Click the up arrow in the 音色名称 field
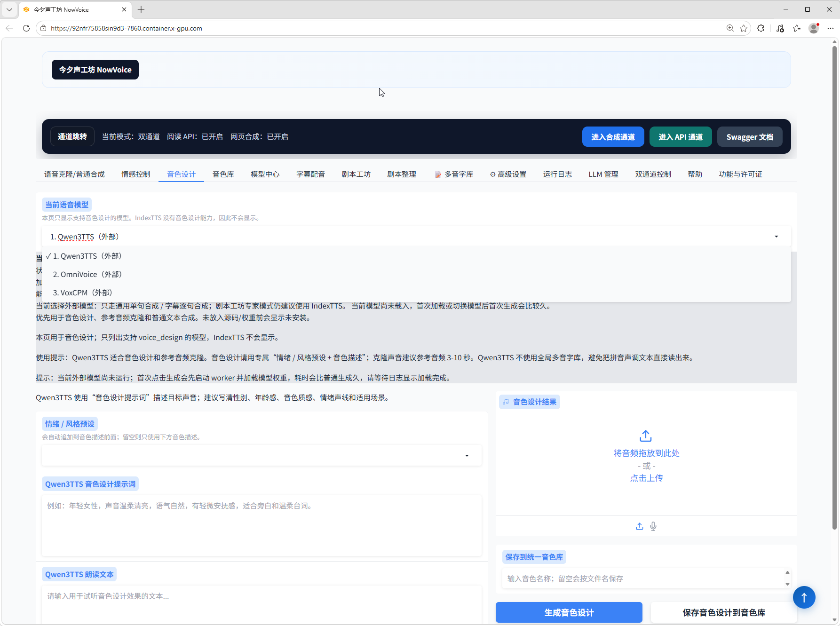The width and height of the screenshot is (840, 626). (787, 573)
